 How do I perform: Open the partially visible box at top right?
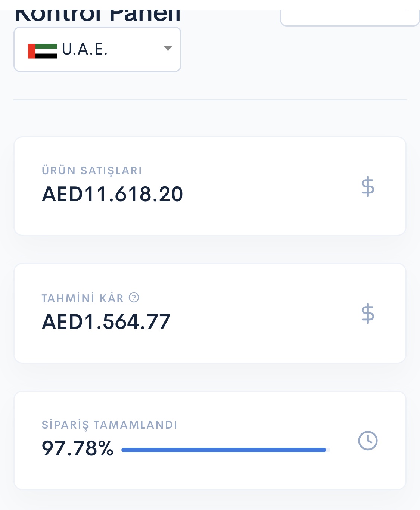[x=350, y=18]
